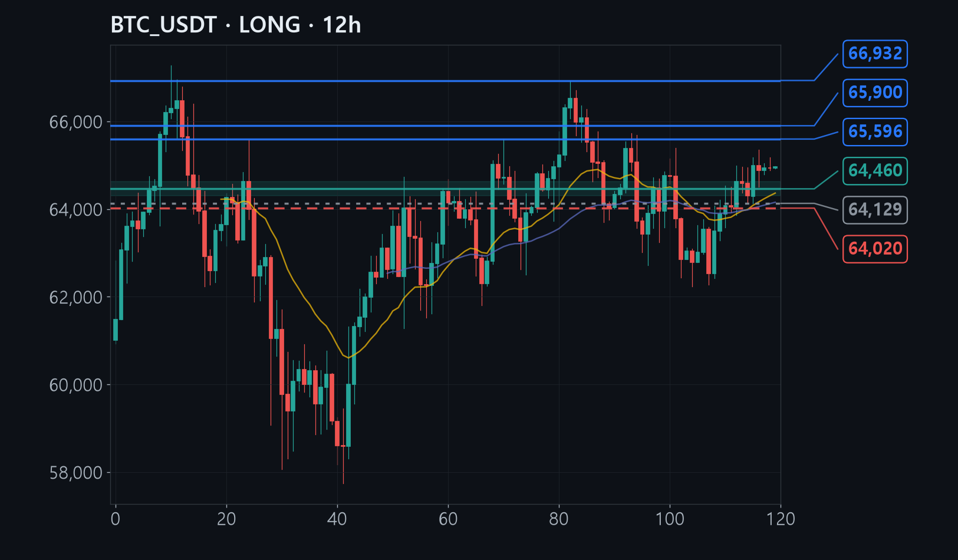The image size is (958, 560).
Task: Select the 65,596 blue price label
Action: [x=875, y=132]
